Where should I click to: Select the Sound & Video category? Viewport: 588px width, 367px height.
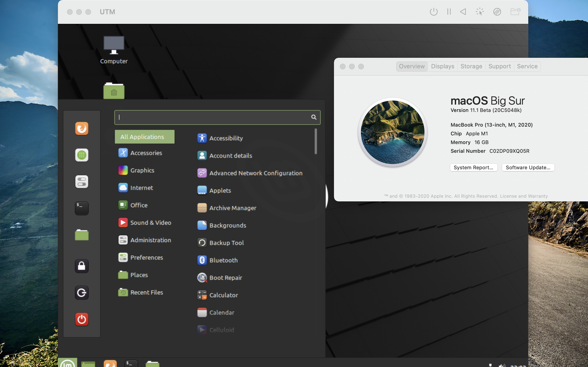point(150,222)
